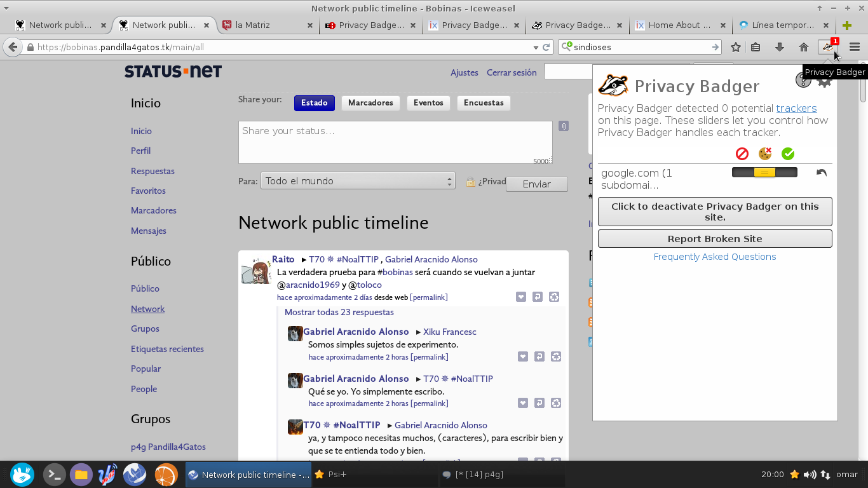Click deactivate Privacy Badger on this site
Screen dimensions: 868x488
(x=715, y=212)
